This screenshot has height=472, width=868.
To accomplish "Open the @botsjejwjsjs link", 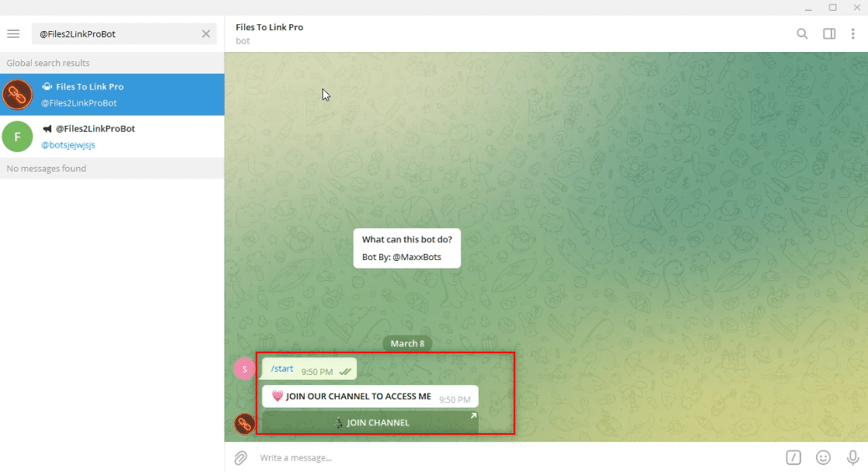I will pyautogui.click(x=68, y=144).
